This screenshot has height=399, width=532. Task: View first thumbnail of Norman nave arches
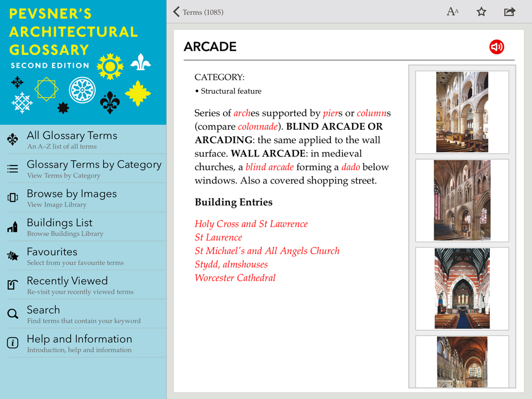coord(462,112)
